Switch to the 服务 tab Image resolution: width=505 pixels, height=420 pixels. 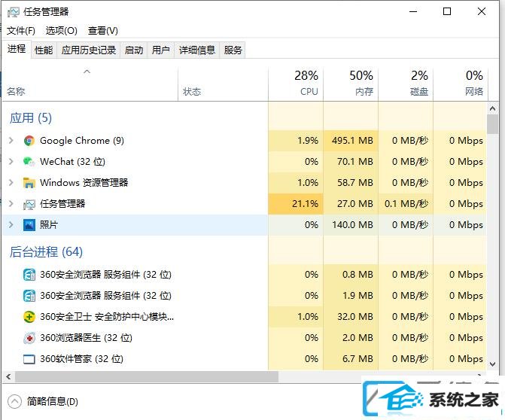233,50
